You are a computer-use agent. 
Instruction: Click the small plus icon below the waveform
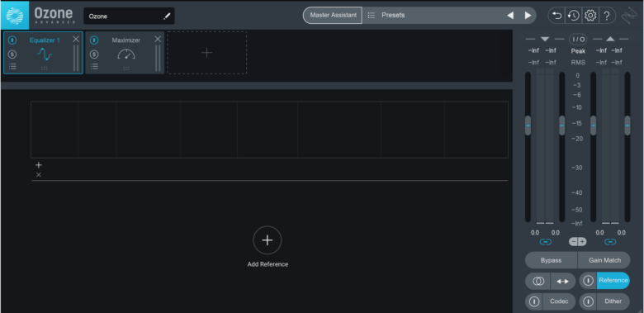coord(39,165)
